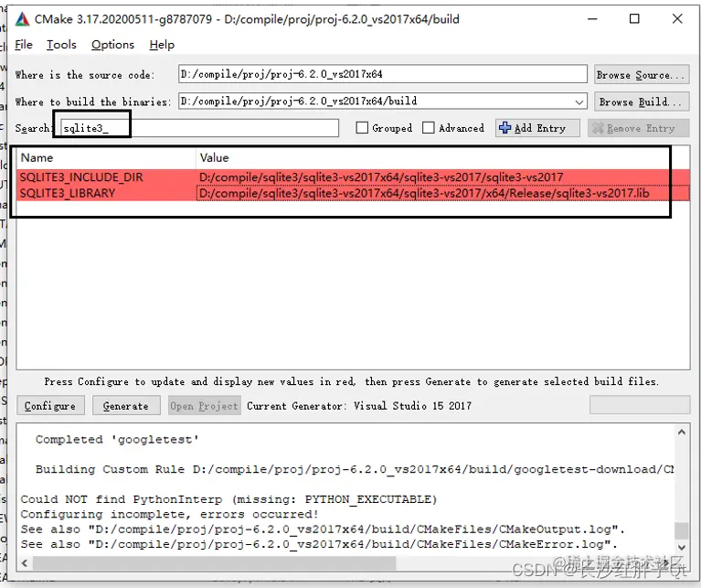This screenshot has width=701, height=588.
Task: Expand the build binaries path dropdown
Action: coord(579,102)
